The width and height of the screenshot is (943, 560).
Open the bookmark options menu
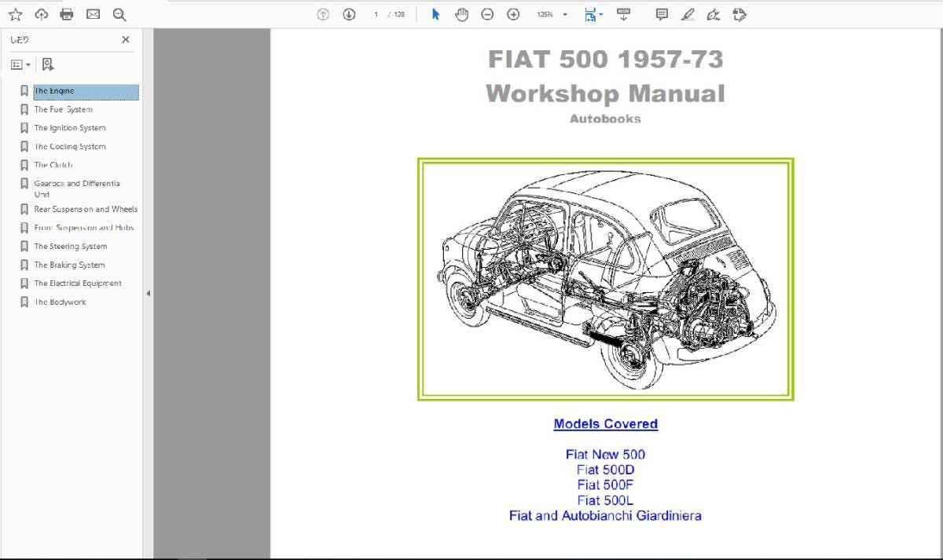click(x=21, y=64)
